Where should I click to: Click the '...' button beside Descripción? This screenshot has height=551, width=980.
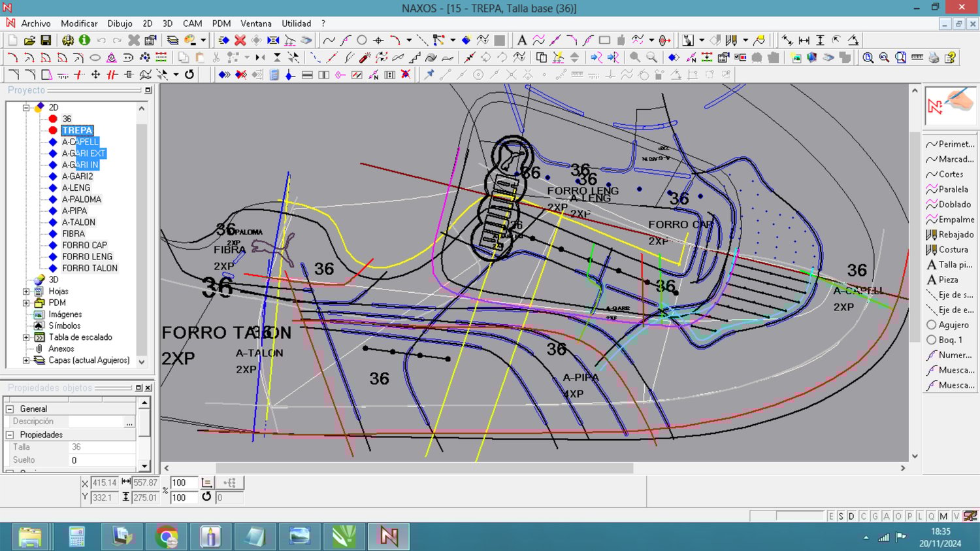pyautogui.click(x=129, y=422)
